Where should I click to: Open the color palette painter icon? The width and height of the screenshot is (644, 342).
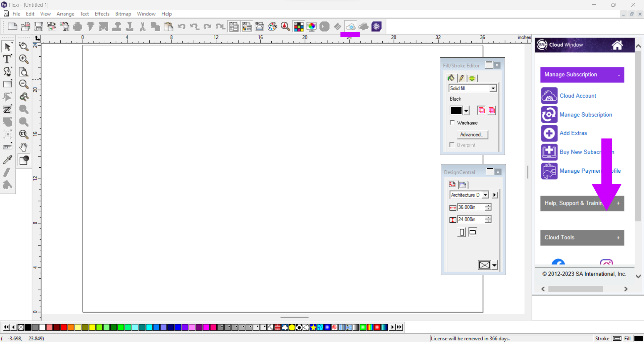point(272,26)
